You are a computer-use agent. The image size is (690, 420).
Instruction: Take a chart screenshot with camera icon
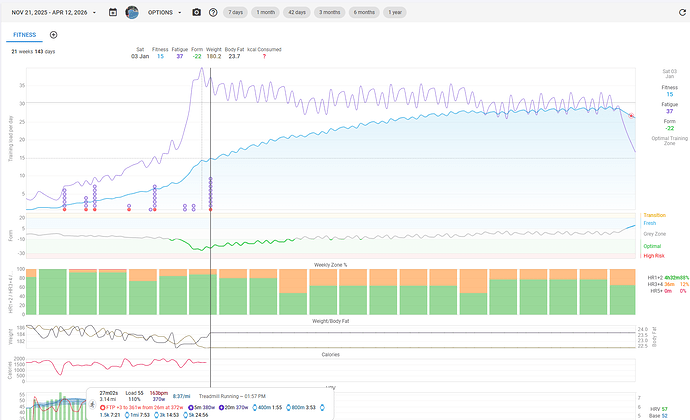[x=196, y=12]
